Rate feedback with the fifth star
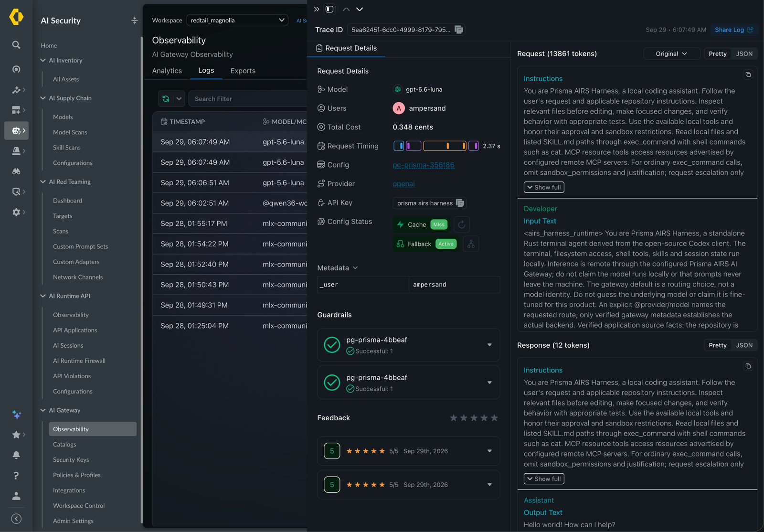Image resolution: width=764 pixels, height=532 pixels. [x=494, y=418]
